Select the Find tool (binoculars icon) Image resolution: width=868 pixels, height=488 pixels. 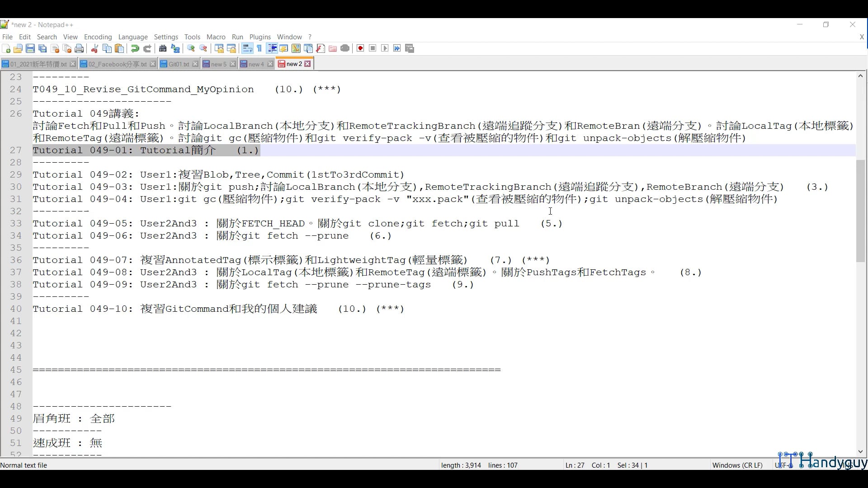pyautogui.click(x=163, y=48)
